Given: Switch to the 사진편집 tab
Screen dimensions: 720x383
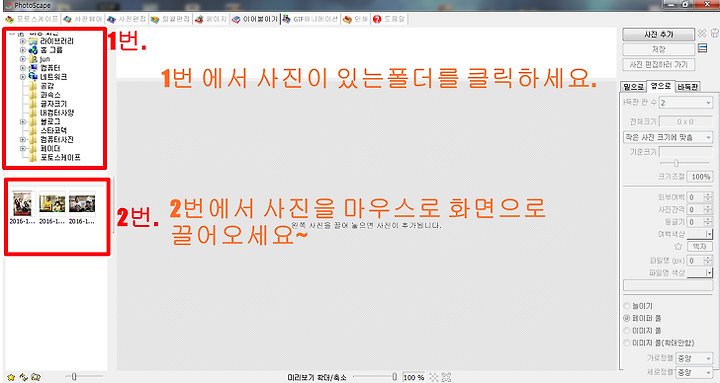Looking at the screenshot, I should [127, 19].
